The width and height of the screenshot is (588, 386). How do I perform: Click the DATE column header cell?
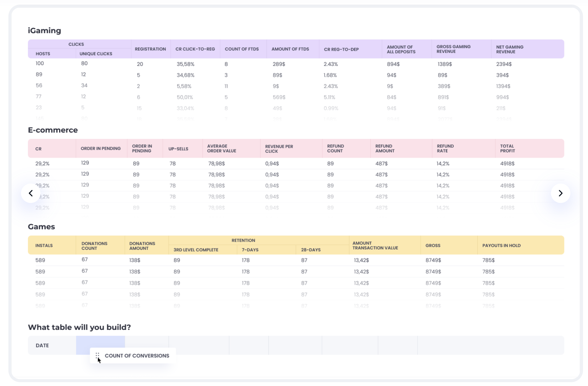tap(42, 345)
